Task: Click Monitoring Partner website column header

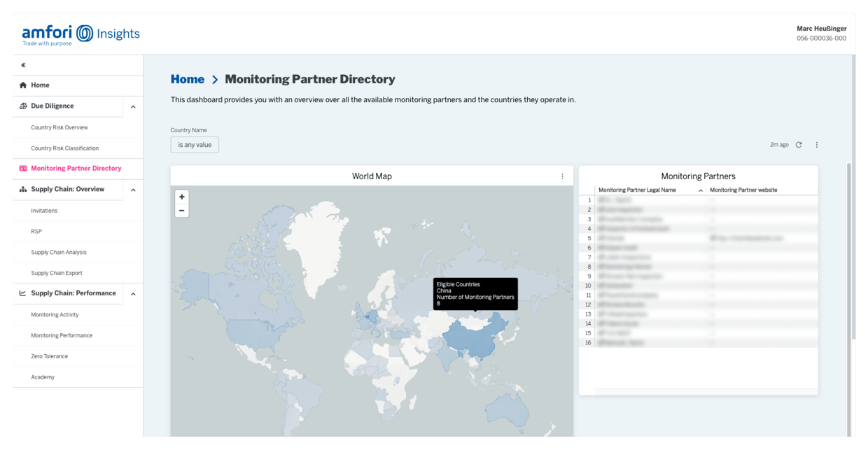Action: pyautogui.click(x=743, y=190)
